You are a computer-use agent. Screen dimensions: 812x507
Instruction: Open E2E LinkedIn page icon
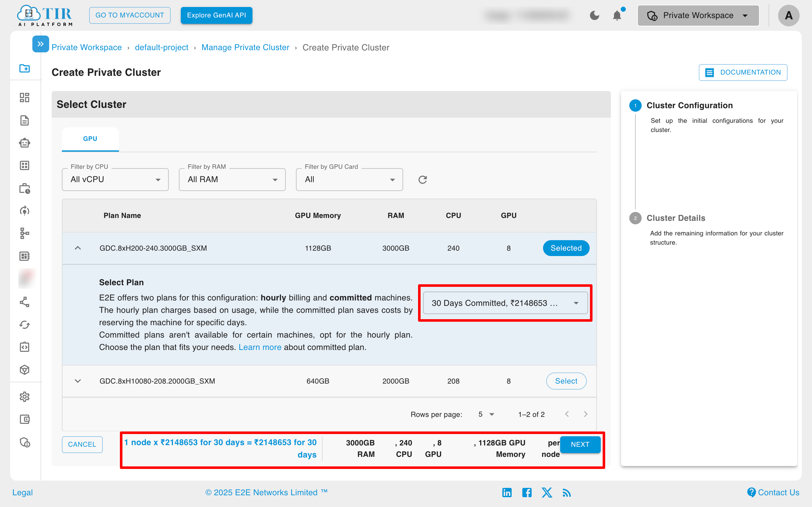pyautogui.click(x=507, y=492)
